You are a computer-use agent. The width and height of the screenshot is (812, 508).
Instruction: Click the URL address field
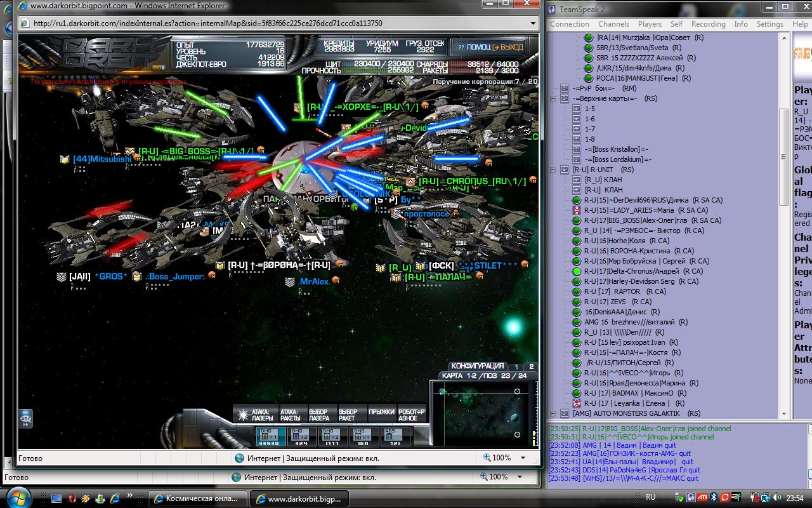tap(279, 23)
